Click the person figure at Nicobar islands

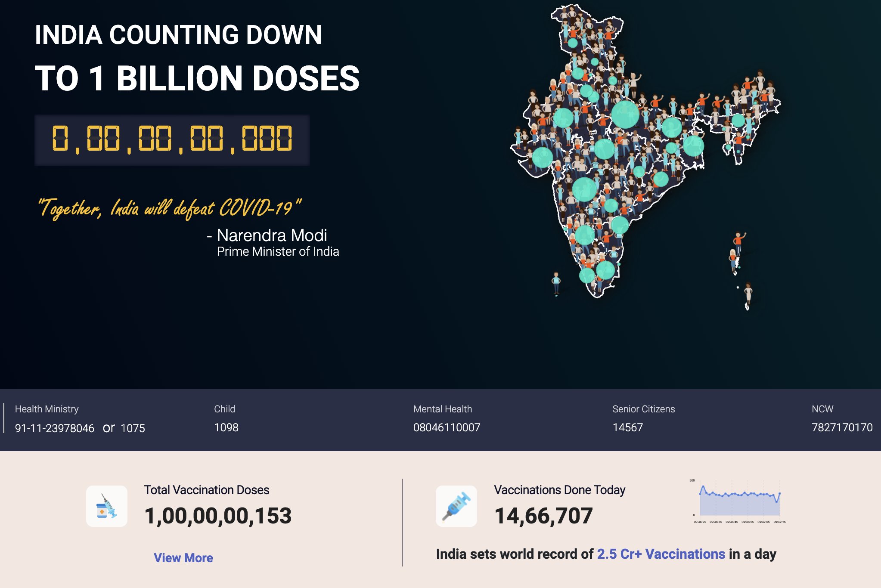[x=748, y=295]
